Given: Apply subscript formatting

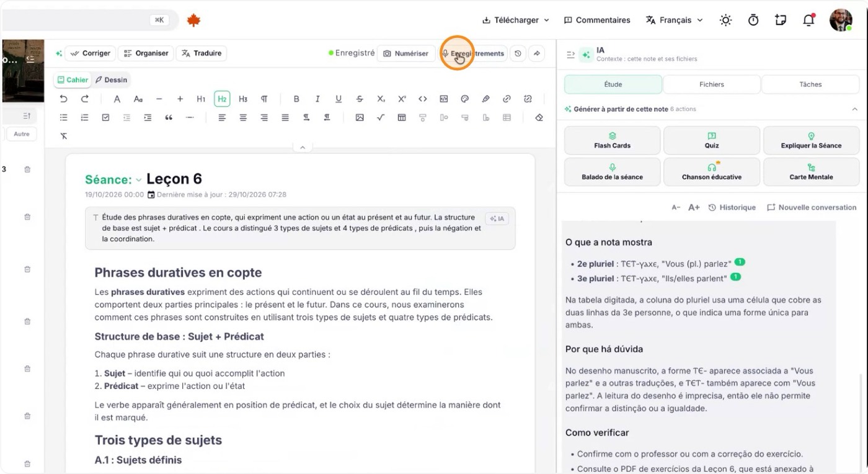Looking at the screenshot, I should coord(381,99).
